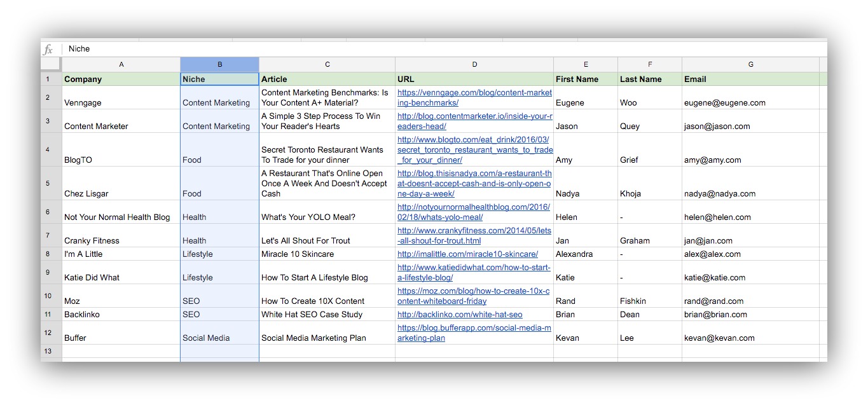Select column G header

751,64
